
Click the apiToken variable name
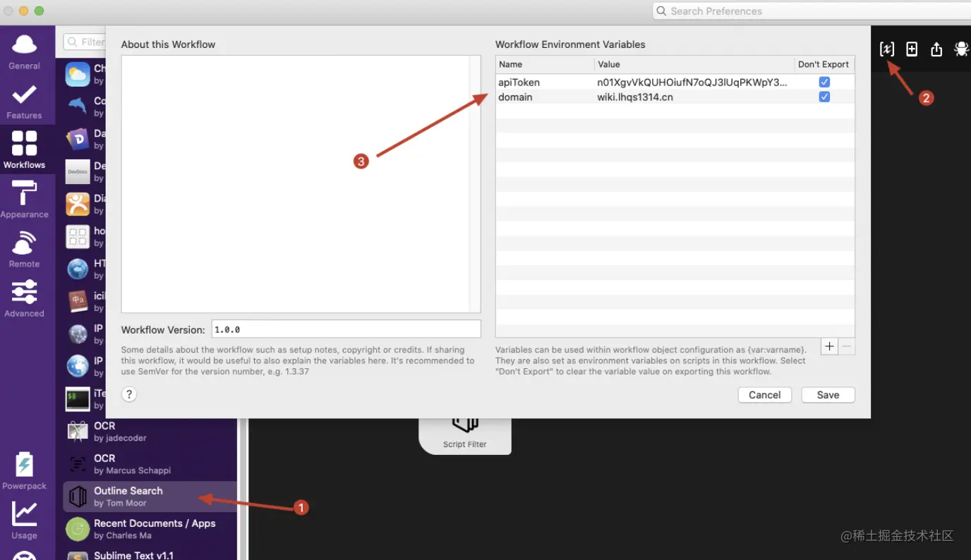[519, 83]
